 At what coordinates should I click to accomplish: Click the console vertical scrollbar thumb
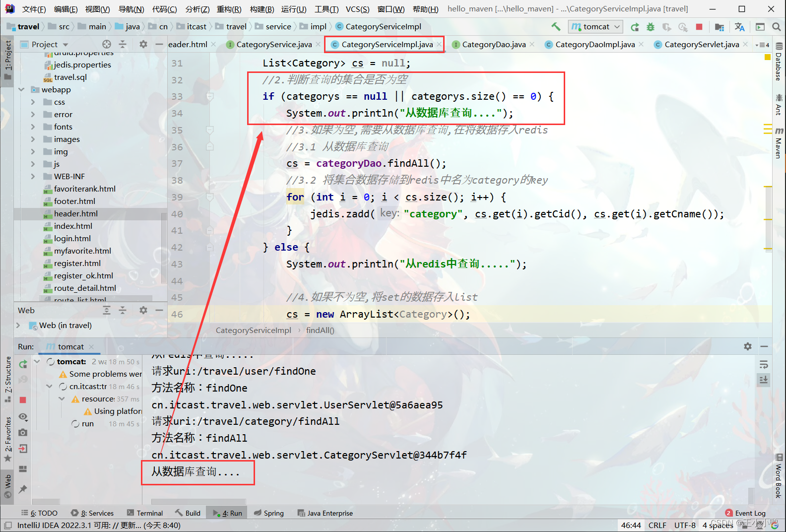pos(751,495)
